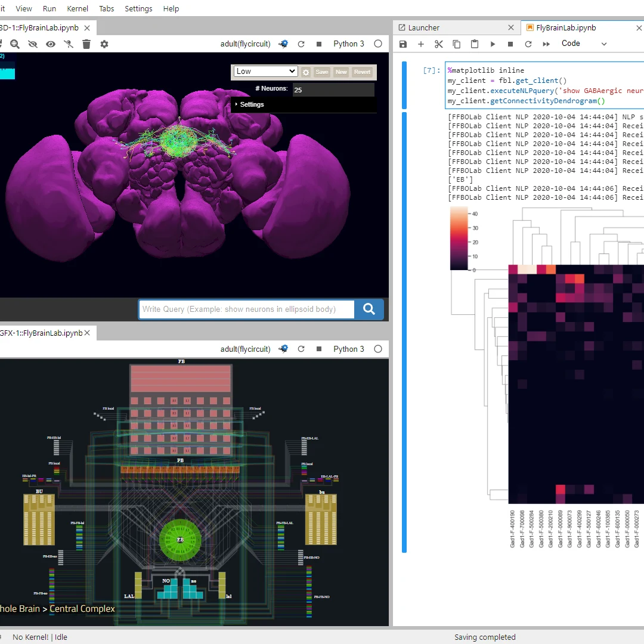This screenshot has height=644, width=644.
Task: Open the 3D panel settings gear
Action: click(104, 44)
